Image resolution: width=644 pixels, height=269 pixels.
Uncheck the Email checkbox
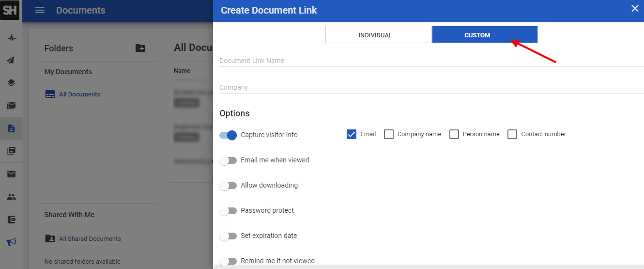(x=352, y=134)
